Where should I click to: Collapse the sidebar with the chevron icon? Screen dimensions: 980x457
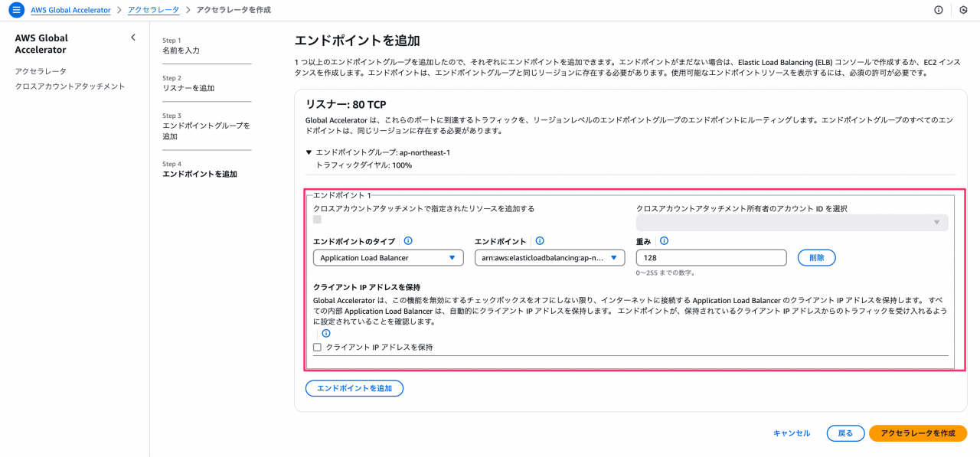(133, 38)
